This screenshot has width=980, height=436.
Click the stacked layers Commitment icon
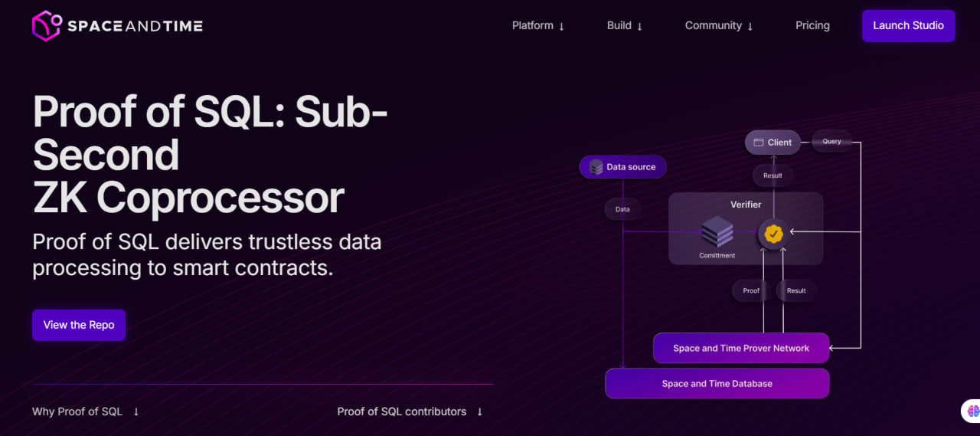(717, 231)
